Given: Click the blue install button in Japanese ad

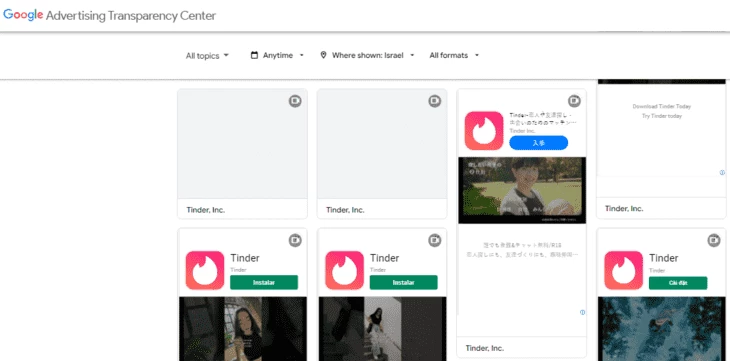Looking at the screenshot, I should (539, 143).
